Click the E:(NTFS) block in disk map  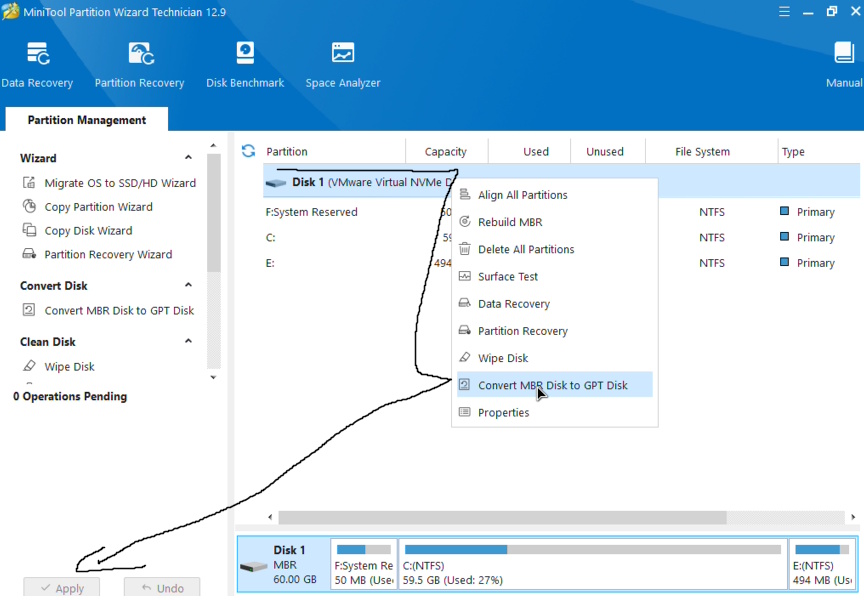coord(822,564)
